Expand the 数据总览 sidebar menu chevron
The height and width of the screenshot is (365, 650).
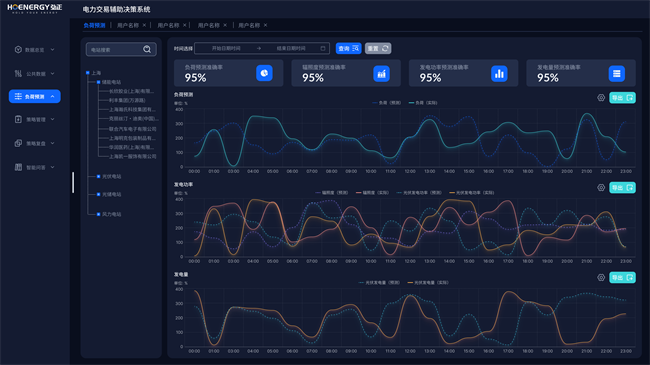(53, 49)
